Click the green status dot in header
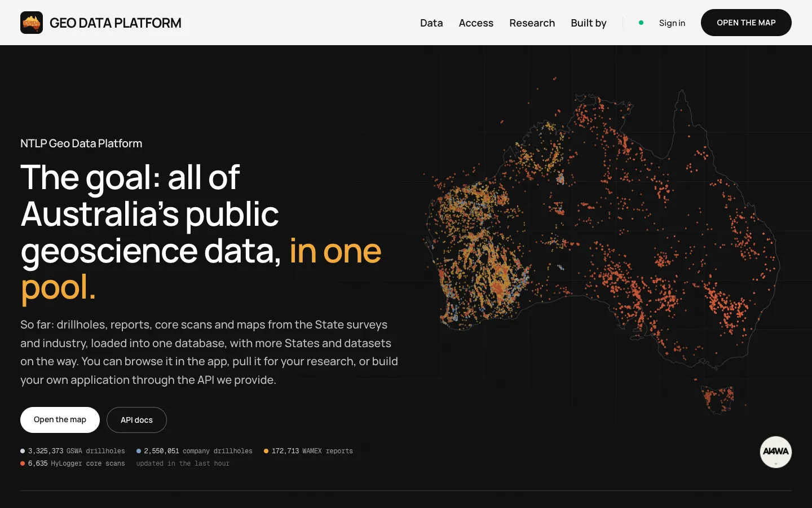This screenshot has height=508, width=812. coord(641,23)
